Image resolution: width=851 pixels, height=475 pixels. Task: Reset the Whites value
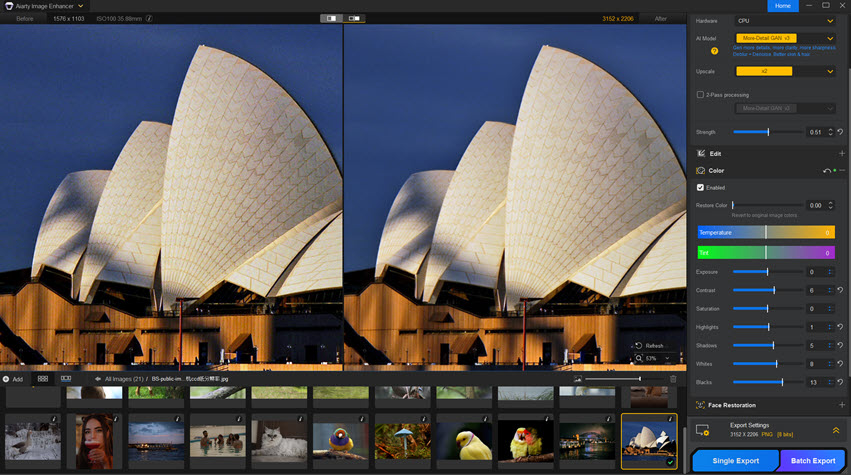pyautogui.click(x=840, y=364)
